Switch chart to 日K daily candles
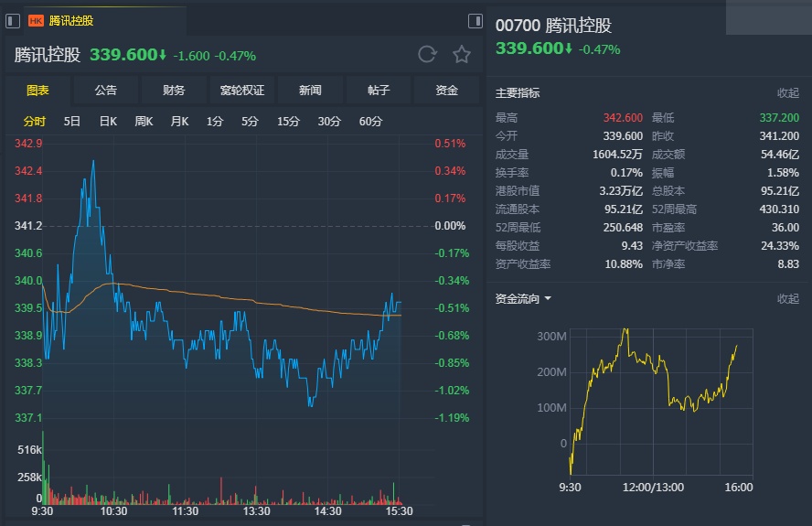 tap(108, 122)
